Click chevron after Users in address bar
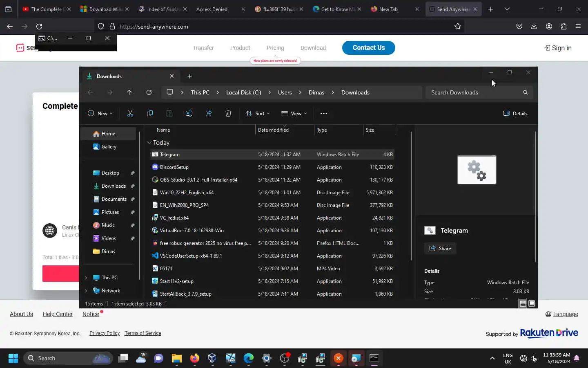Screen dimensions: 588x368 (x=300, y=92)
